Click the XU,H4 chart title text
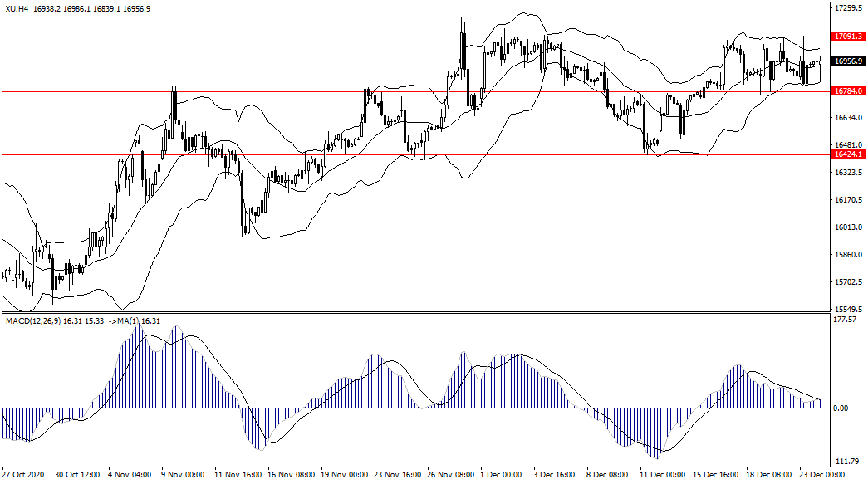The height and width of the screenshot is (484, 868). click(x=16, y=8)
